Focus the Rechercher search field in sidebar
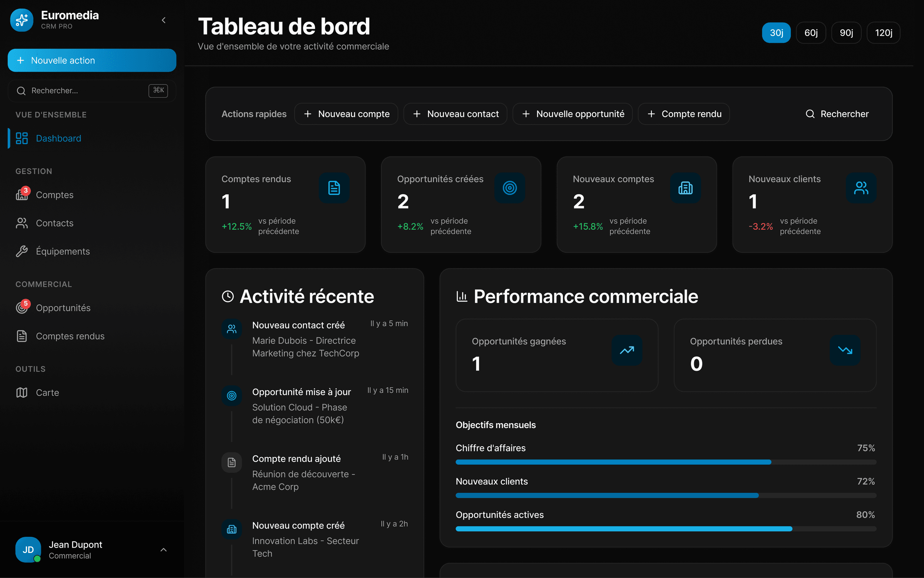 point(92,91)
